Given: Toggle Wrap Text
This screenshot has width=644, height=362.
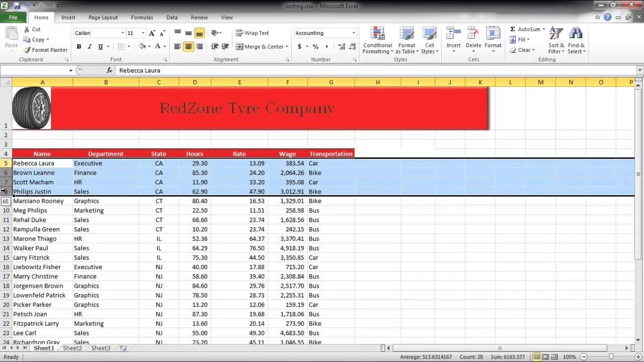Looking at the screenshot, I should point(252,33).
